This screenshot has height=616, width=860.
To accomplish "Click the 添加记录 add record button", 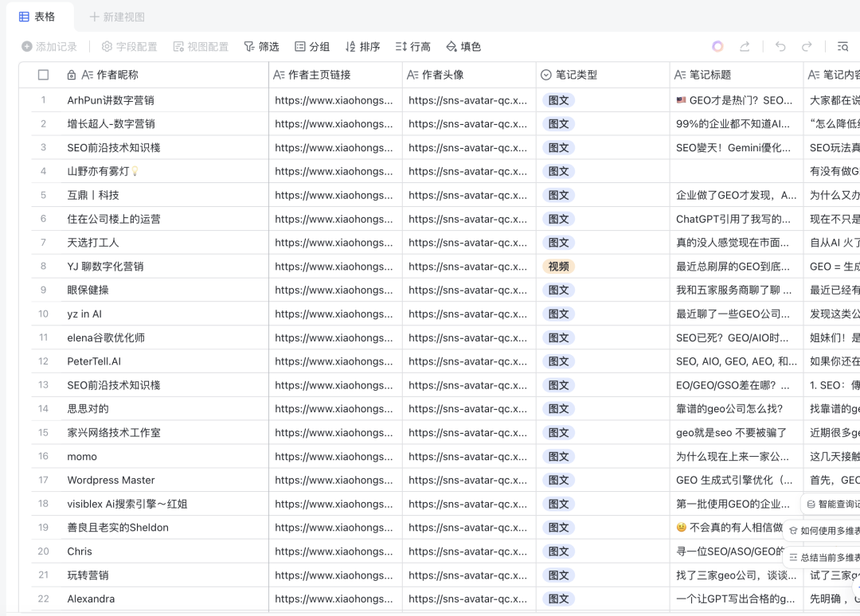I will [x=49, y=47].
